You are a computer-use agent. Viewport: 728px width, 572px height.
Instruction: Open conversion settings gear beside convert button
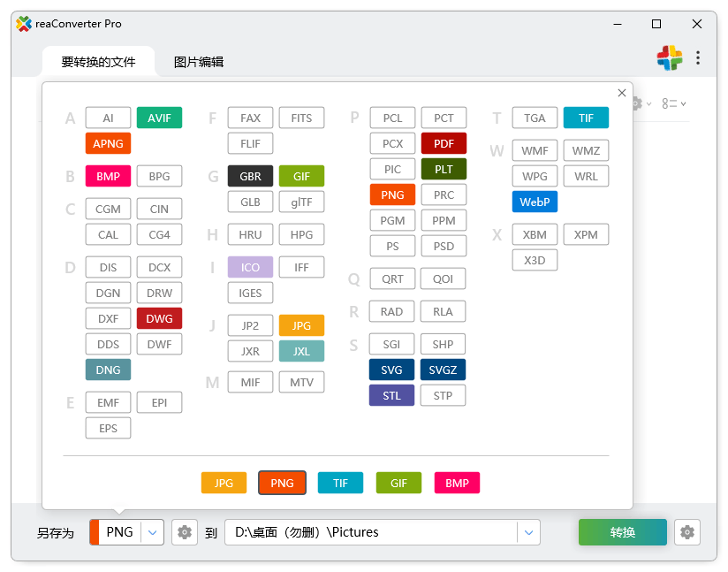click(x=687, y=532)
